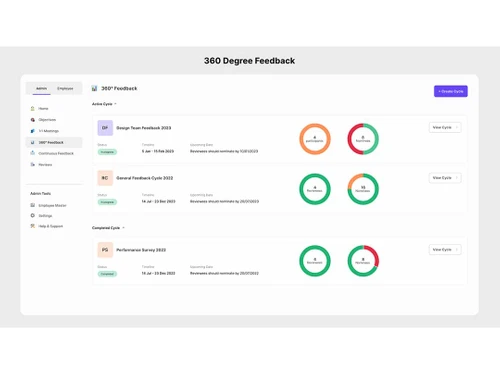Click the Design Team Feedback 2023 title

[x=144, y=128]
